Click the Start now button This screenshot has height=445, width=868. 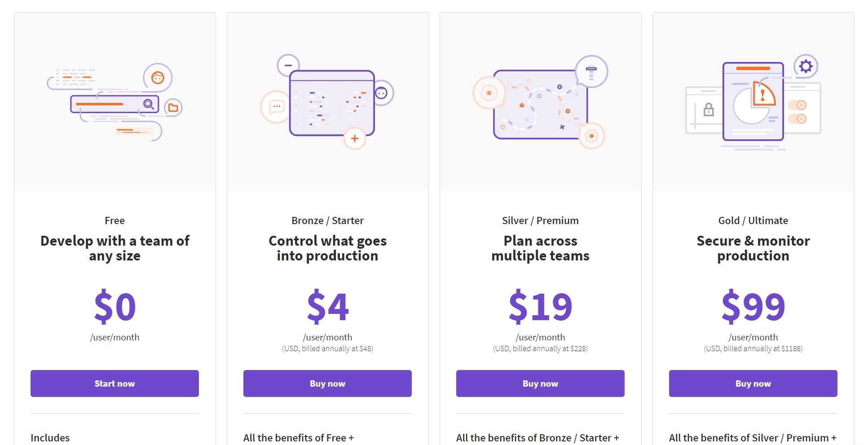click(115, 383)
